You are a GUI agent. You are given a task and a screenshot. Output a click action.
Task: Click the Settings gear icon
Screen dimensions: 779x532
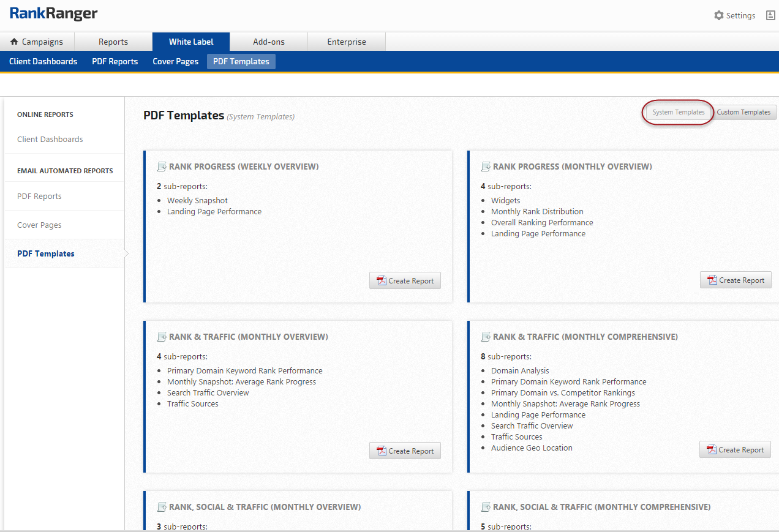tap(719, 15)
